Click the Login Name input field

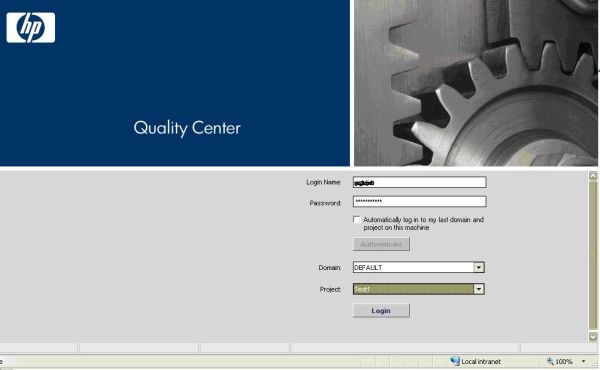(419, 182)
